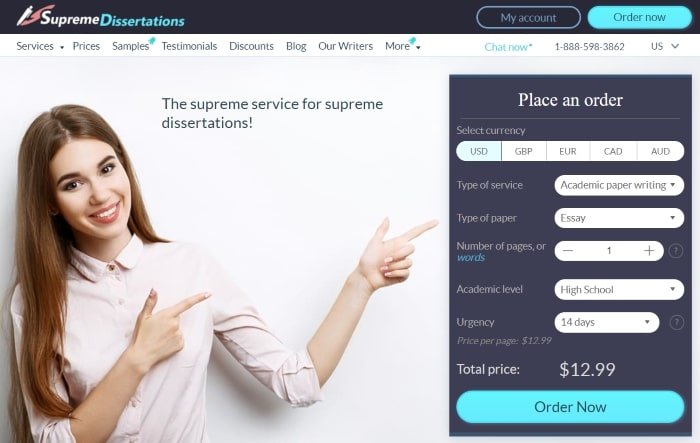Open the Urgency 14 days dropdown
The image size is (700, 443).
point(607,322)
